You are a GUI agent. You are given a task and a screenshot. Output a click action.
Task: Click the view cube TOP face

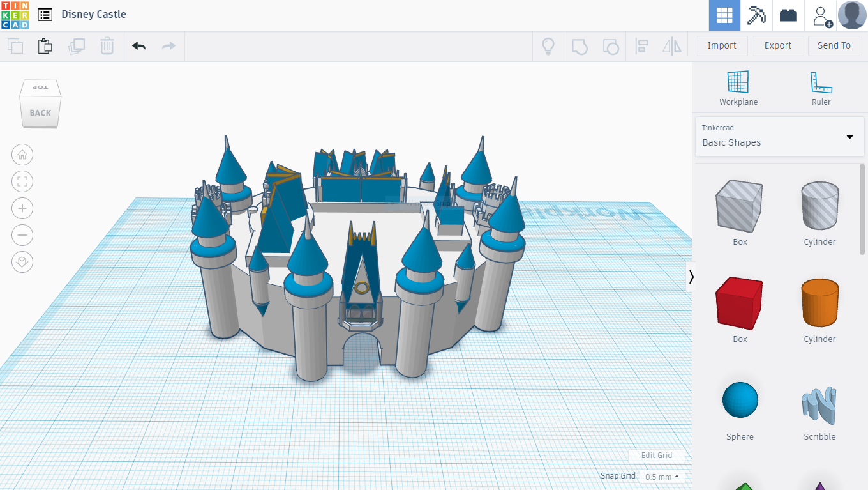click(x=40, y=88)
